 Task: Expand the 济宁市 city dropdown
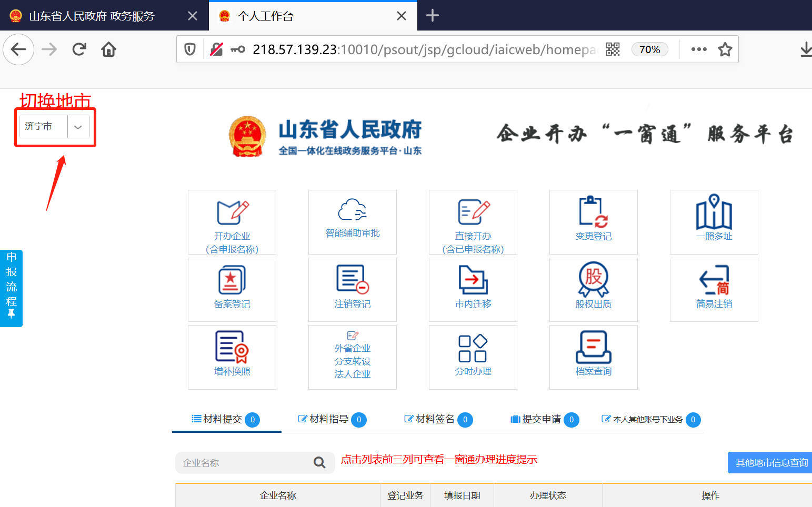(x=78, y=127)
